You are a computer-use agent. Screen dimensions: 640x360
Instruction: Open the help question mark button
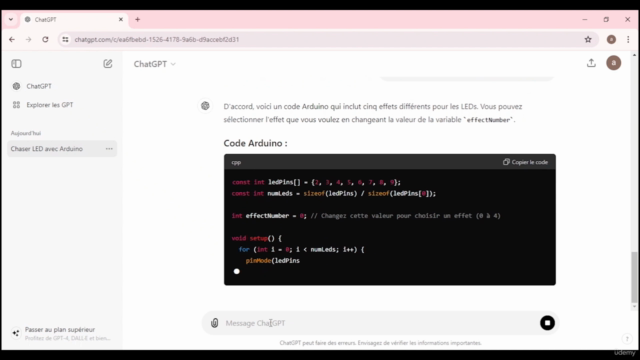click(x=627, y=338)
